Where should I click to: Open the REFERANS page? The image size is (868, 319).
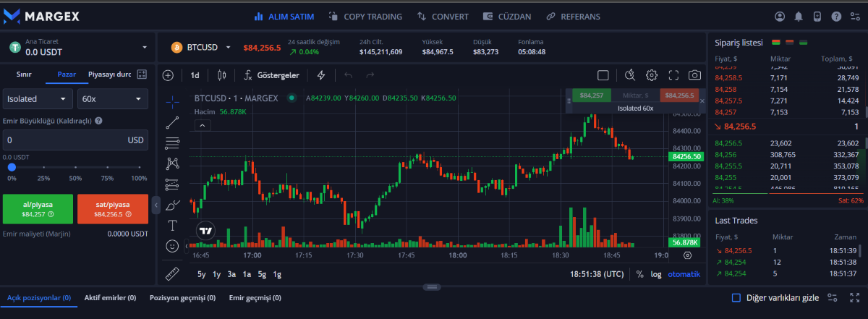573,16
